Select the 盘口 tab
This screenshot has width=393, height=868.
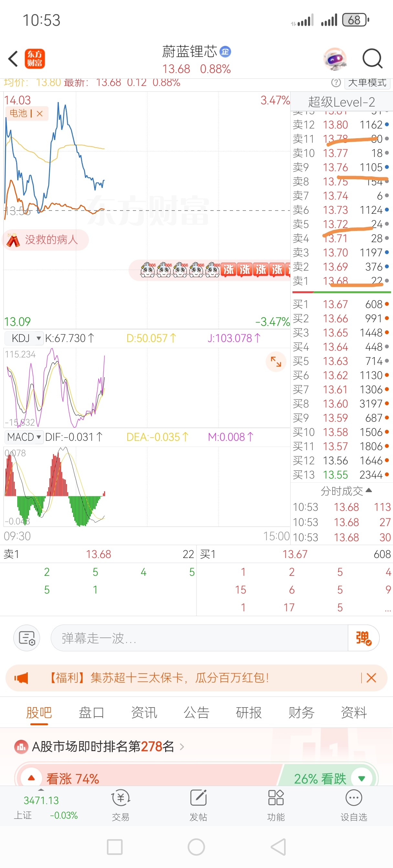(x=91, y=713)
